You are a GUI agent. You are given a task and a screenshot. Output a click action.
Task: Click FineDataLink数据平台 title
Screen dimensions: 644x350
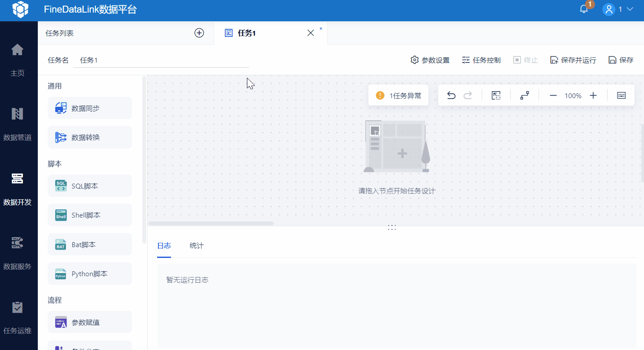point(90,10)
